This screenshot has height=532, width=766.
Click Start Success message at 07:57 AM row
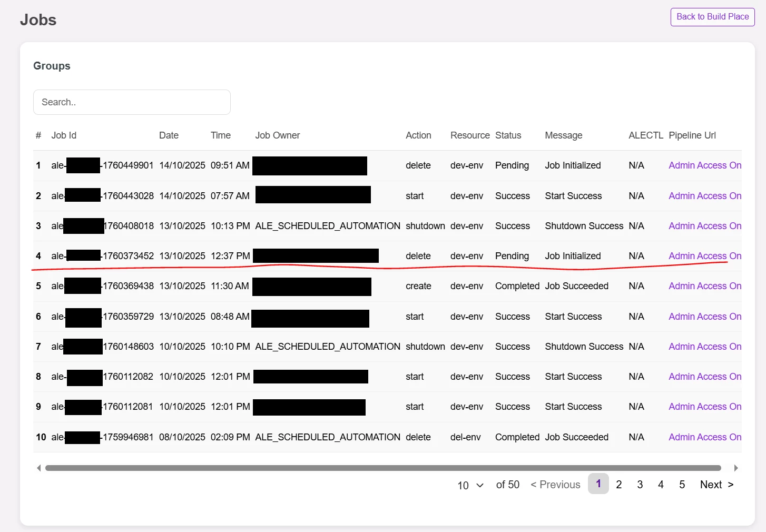point(573,196)
